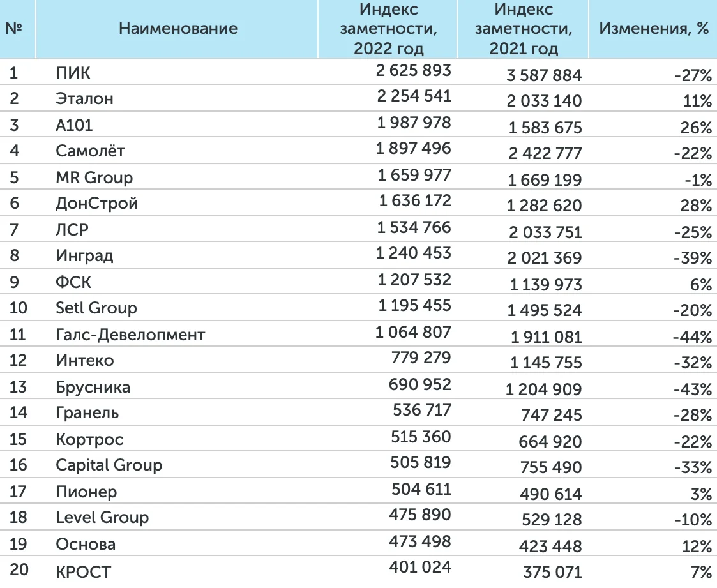Click the -44% change value
This screenshot has height=588, width=717.
[x=693, y=337]
